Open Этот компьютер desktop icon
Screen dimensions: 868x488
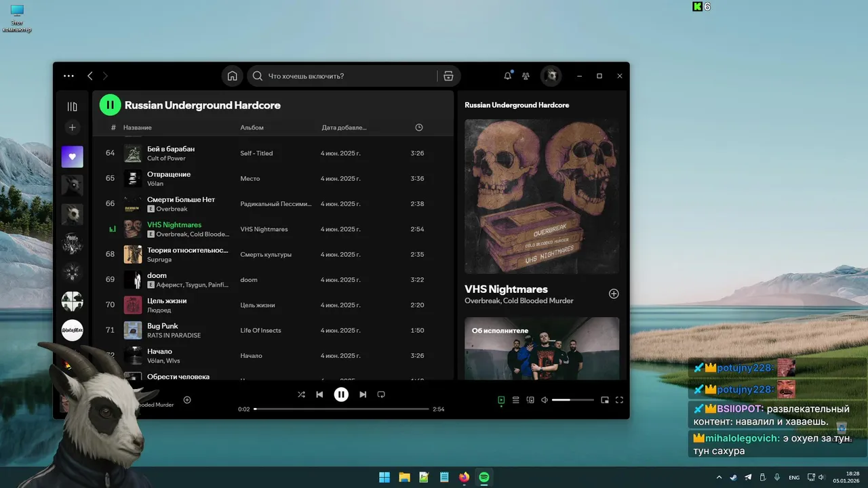tap(17, 18)
